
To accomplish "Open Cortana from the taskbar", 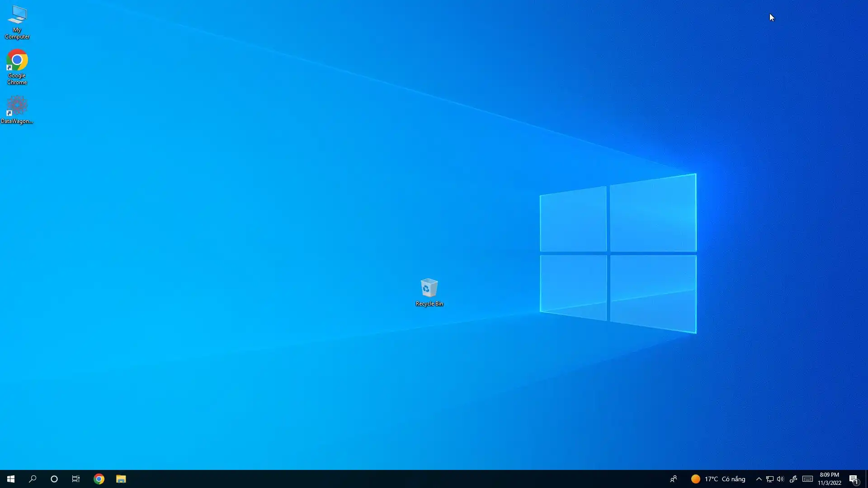I will [x=54, y=479].
